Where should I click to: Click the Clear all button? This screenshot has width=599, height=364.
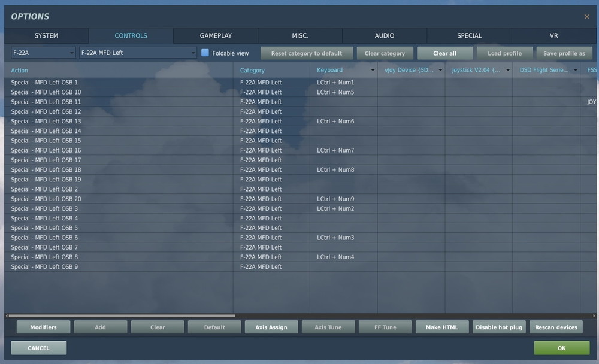point(444,53)
